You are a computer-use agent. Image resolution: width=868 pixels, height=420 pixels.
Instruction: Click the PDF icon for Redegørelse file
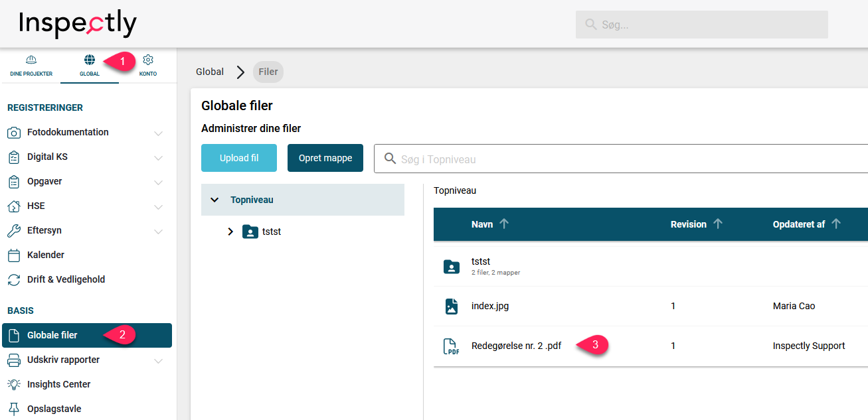[x=452, y=346]
